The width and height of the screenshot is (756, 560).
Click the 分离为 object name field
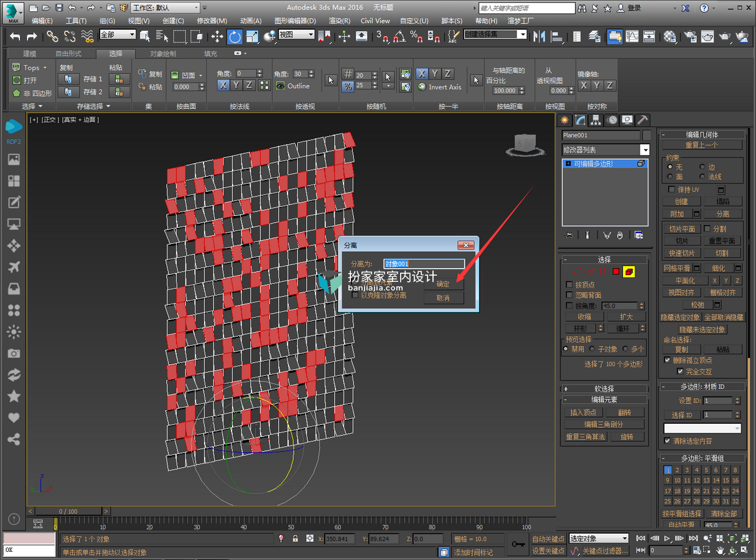click(x=424, y=264)
